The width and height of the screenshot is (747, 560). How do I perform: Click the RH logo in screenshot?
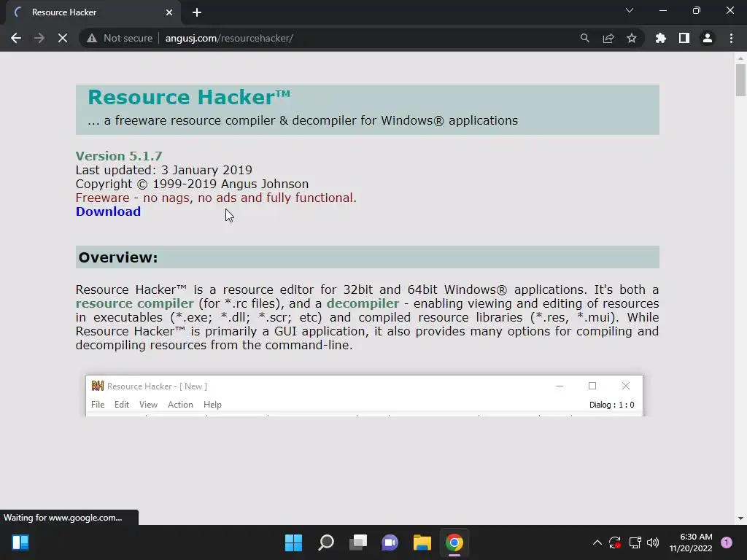97,386
